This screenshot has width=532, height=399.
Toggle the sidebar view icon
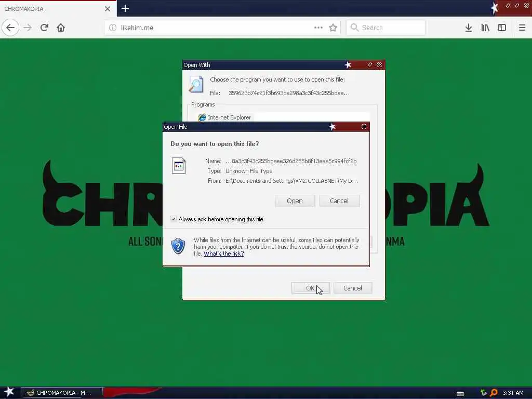(x=502, y=28)
